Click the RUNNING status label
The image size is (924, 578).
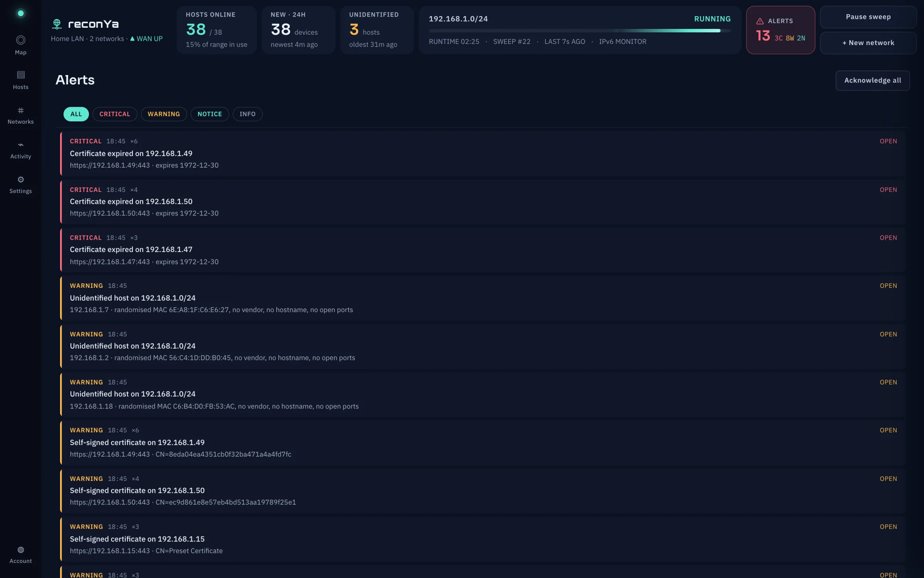point(712,19)
